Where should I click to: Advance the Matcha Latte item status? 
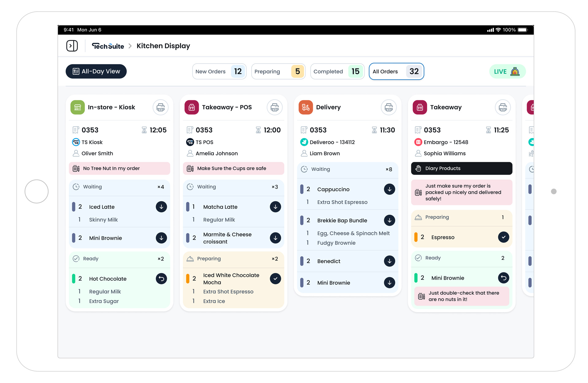[x=275, y=207]
